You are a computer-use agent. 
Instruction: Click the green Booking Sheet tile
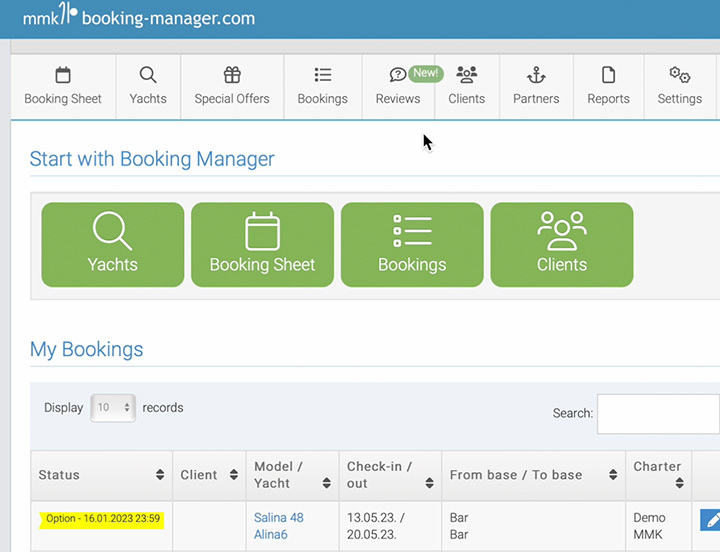point(262,245)
